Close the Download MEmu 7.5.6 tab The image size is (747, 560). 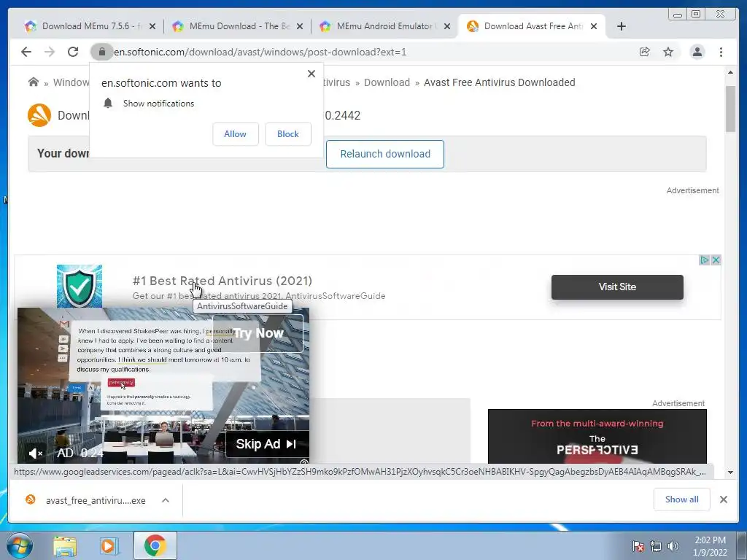point(152,27)
